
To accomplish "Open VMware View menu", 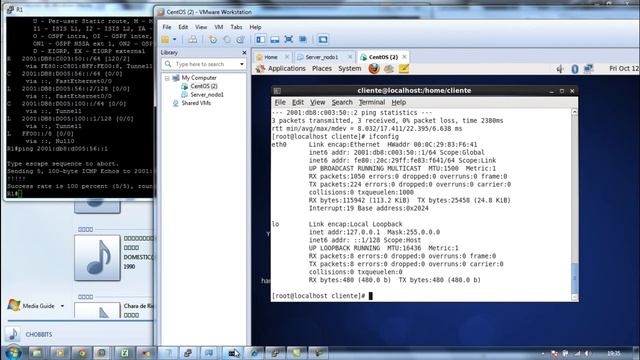I will [x=201, y=27].
